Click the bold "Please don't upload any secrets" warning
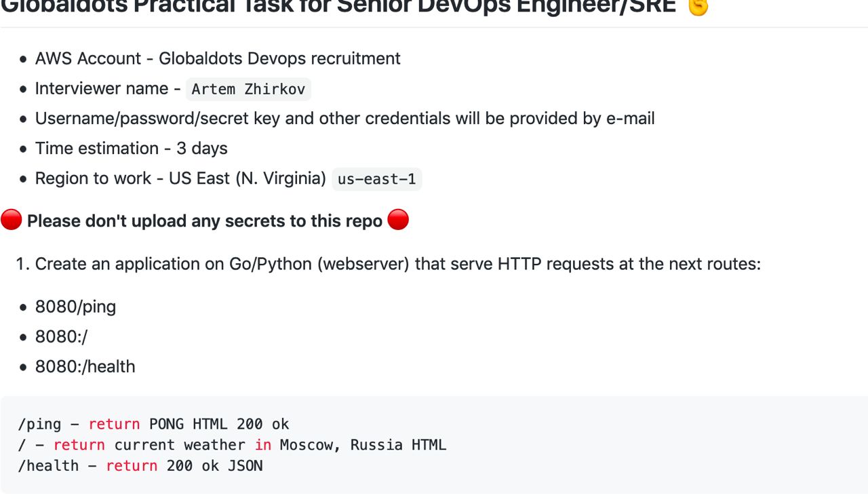Screen dimensions: 868x504 (205, 221)
